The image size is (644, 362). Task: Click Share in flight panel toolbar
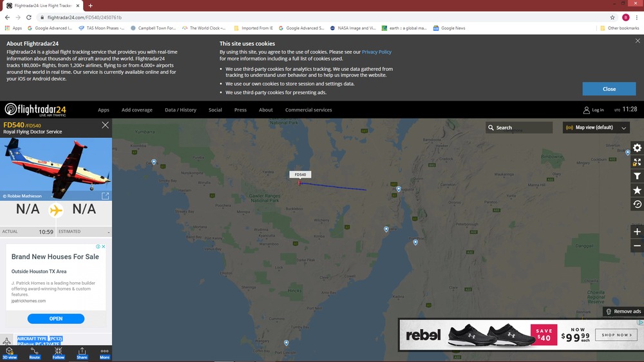point(82,353)
